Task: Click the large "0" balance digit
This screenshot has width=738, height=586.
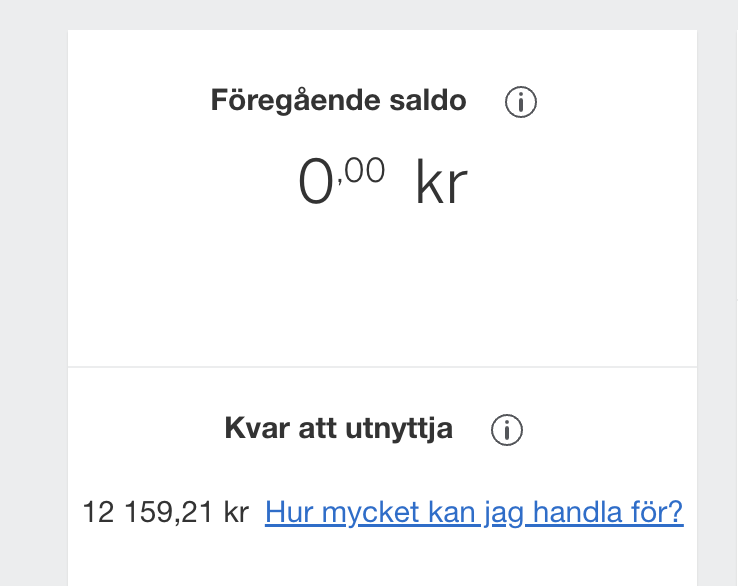Action: [x=315, y=184]
